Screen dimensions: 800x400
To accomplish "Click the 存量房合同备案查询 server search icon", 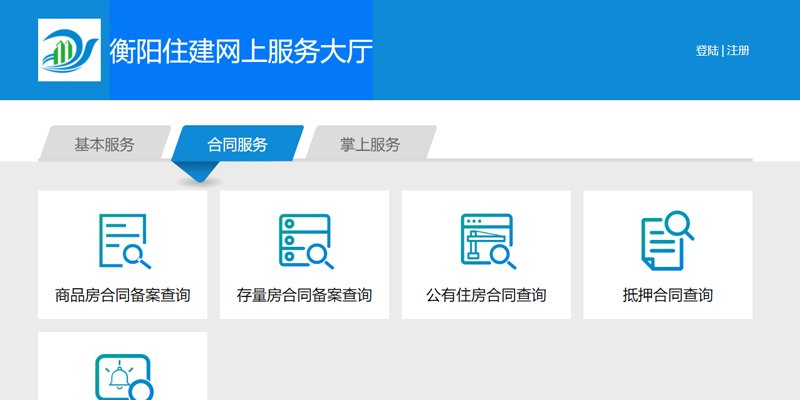I will pos(306,241).
